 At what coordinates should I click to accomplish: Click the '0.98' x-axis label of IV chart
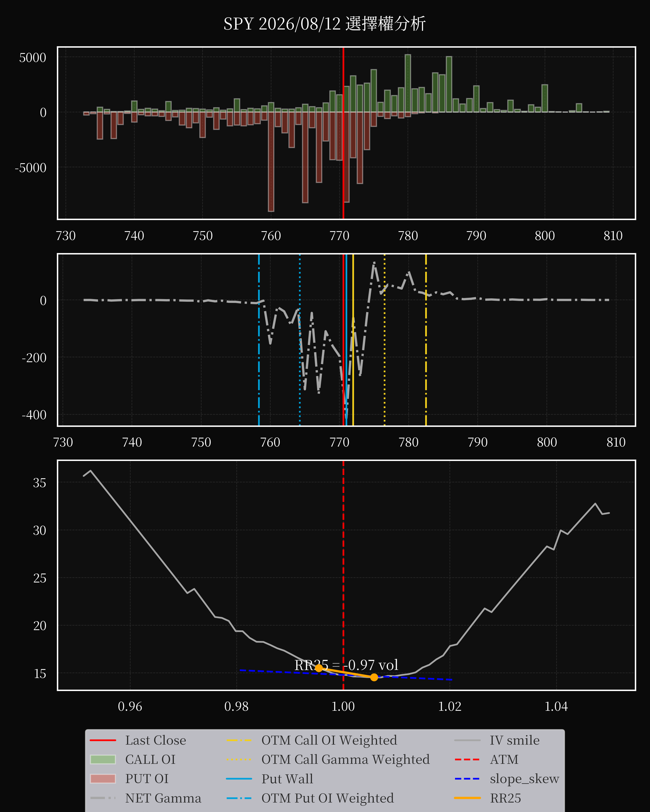click(x=236, y=706)
